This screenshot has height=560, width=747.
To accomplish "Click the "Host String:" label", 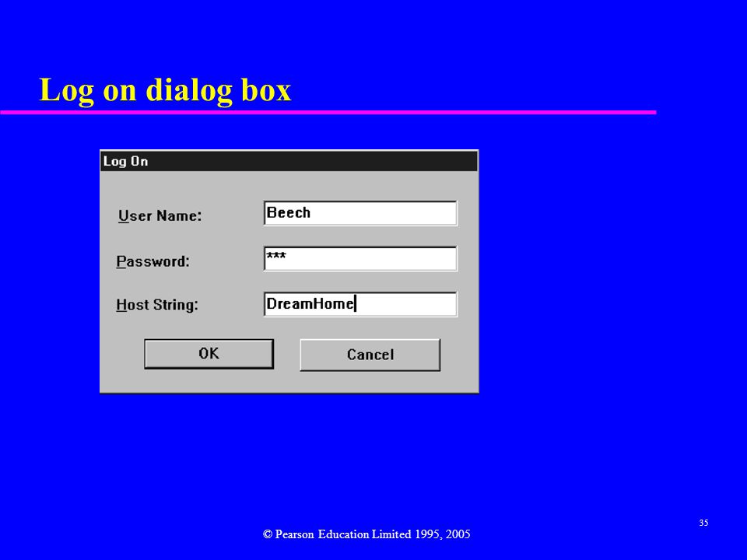I will (x=157, y=305).
